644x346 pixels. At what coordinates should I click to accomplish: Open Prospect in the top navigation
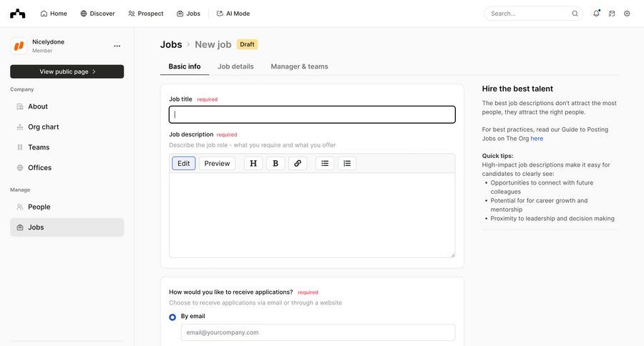pyautogui.click(x=146, y=14)
